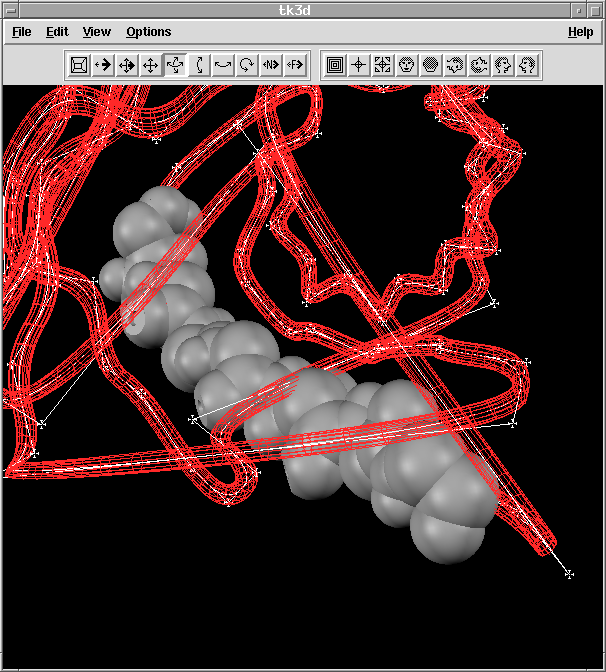Select the last right-facing head profile icon
This screenshot has height=672, width=606.
coord(527,65)
